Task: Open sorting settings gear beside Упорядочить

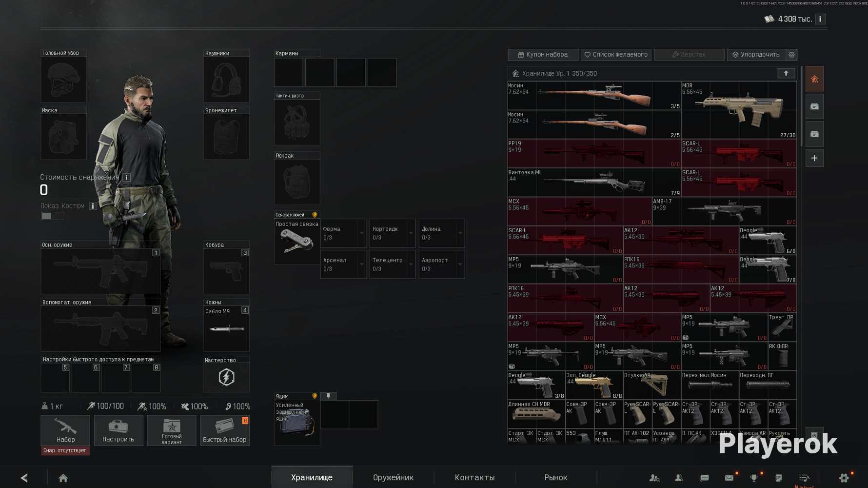Action: (791, 55)
